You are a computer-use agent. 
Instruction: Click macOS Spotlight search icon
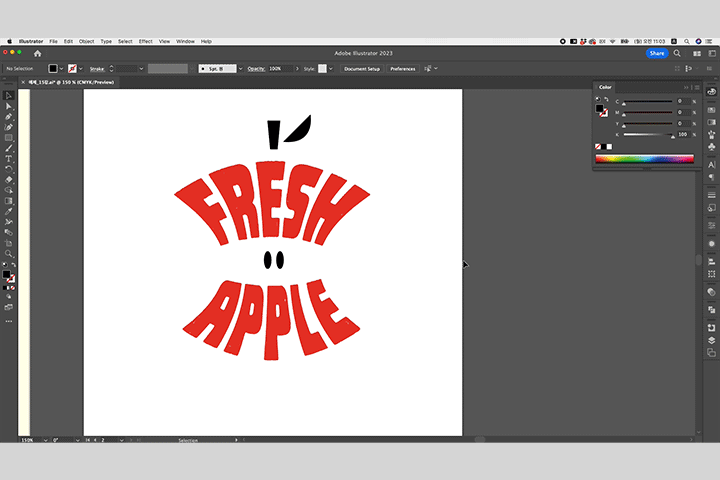pyautogui.click(x=687, y=41)
